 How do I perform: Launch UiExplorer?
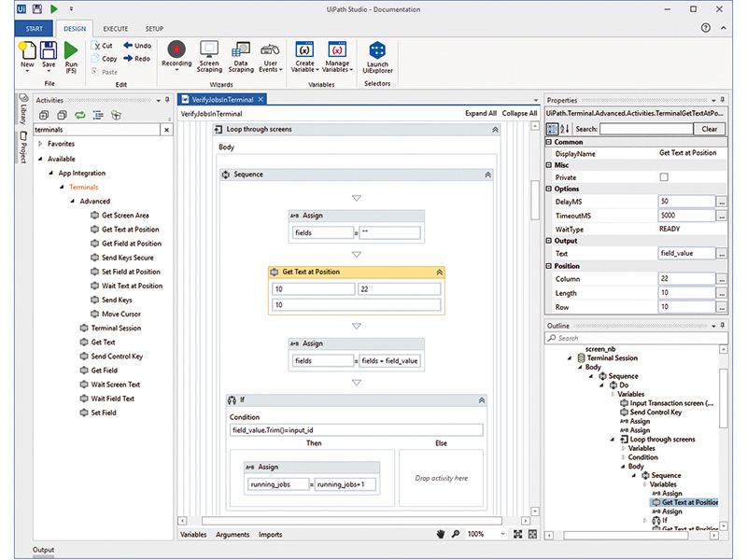[377, 57]
